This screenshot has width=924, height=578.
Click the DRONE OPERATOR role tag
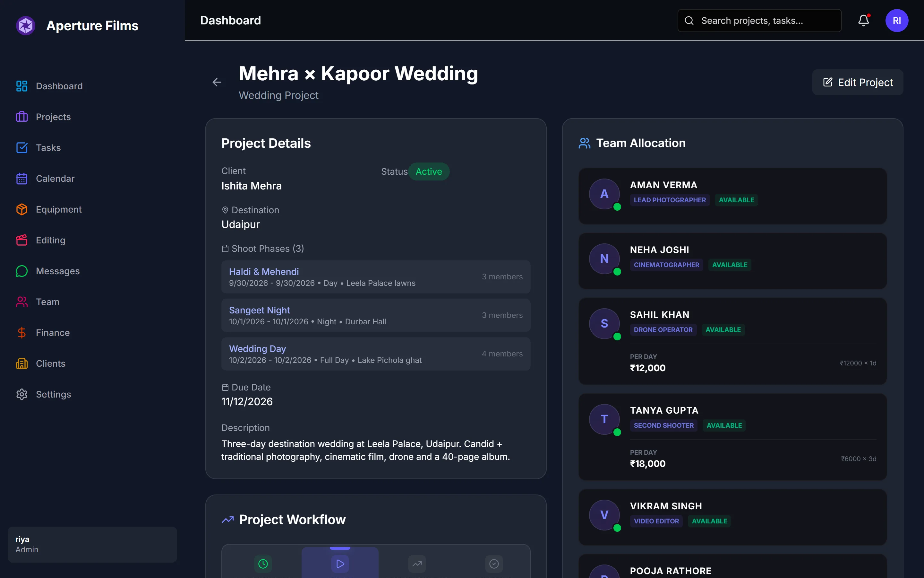coord(663,330)
